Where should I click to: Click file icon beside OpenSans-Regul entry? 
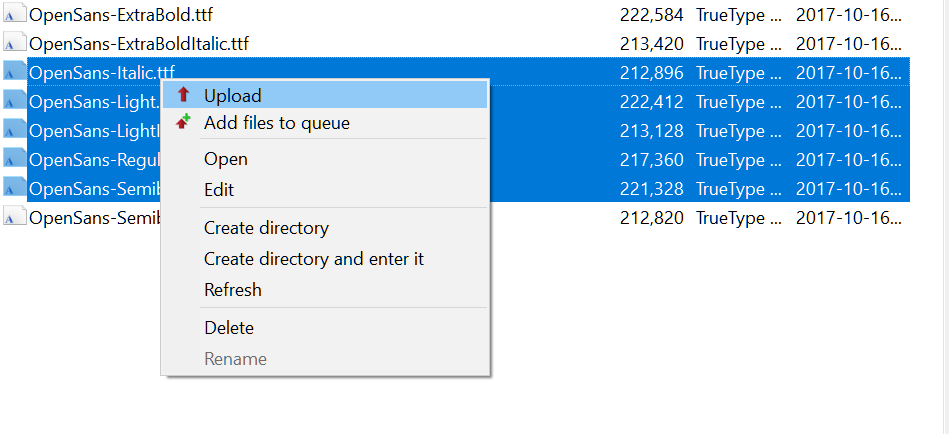(x=15, y=160)
